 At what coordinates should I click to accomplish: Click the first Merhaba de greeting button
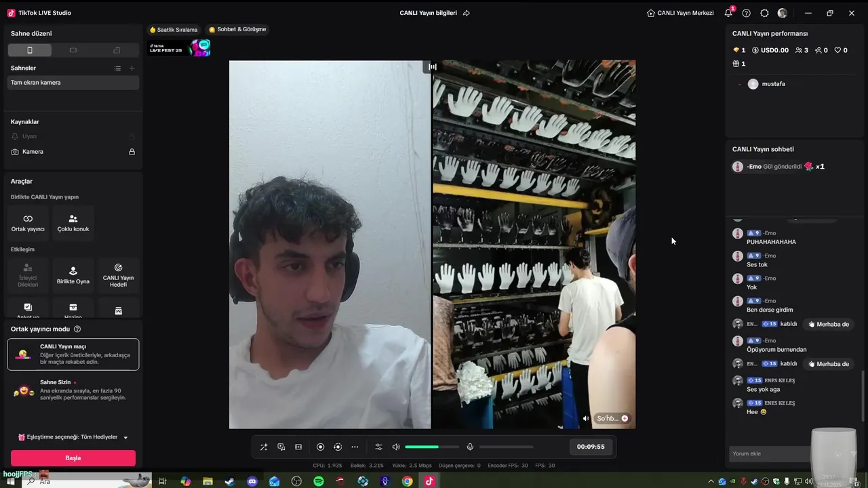point(827,325)
